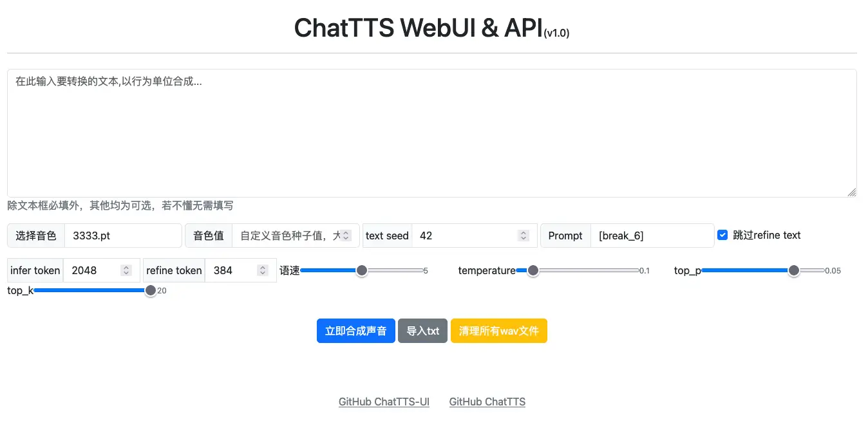Click the top_k value 20
This screenshot has width=868, height=426.
point(162,291)
